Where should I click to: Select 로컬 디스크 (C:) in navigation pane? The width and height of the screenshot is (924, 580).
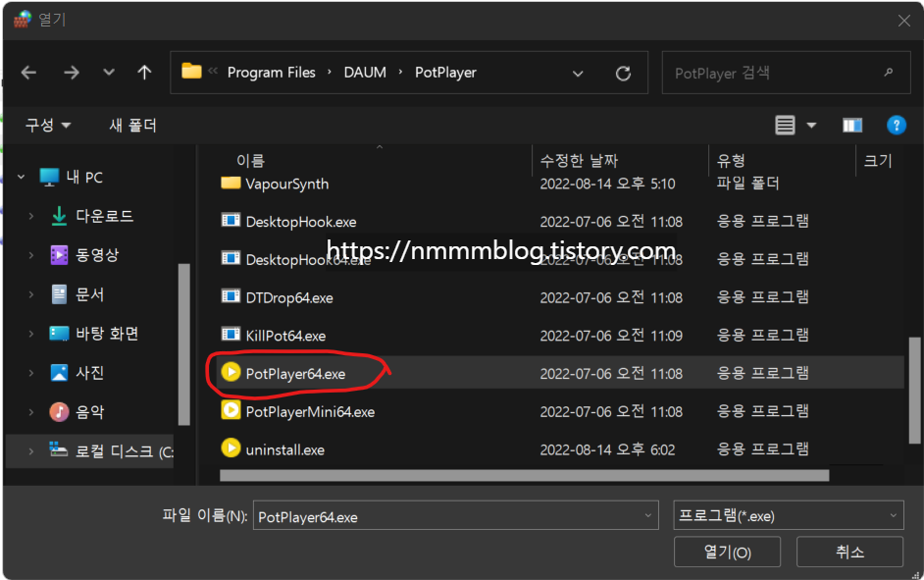[x=125, y=451]
